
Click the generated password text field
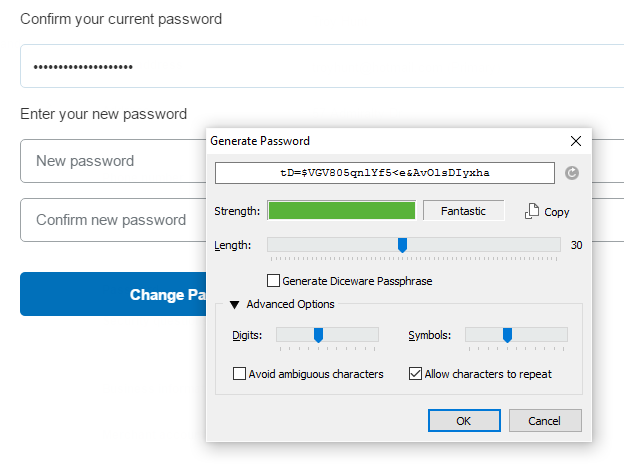click(x=384, y=173)
